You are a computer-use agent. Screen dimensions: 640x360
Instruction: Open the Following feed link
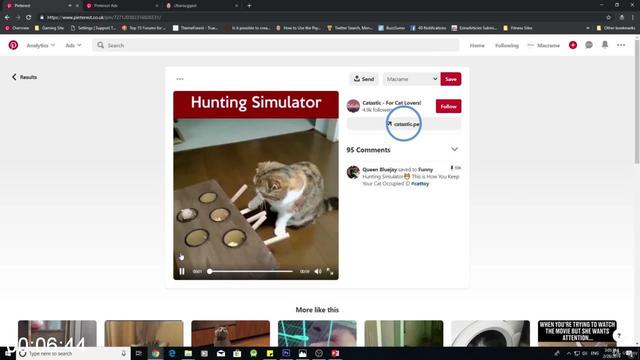[507, 45]
